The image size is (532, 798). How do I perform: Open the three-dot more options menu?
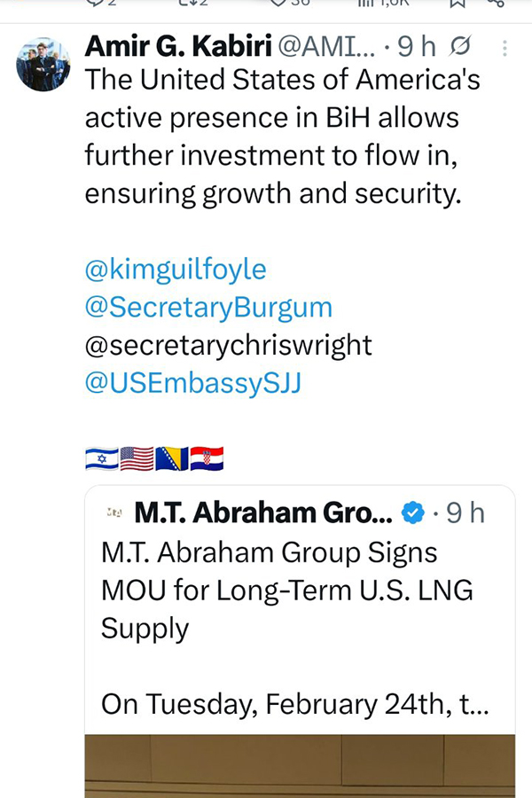pos(505,49)
